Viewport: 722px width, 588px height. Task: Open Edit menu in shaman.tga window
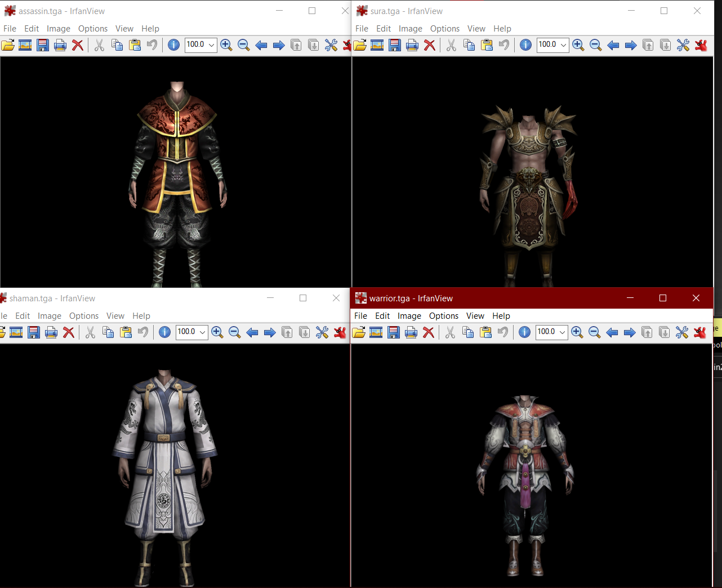pos(23,316)
